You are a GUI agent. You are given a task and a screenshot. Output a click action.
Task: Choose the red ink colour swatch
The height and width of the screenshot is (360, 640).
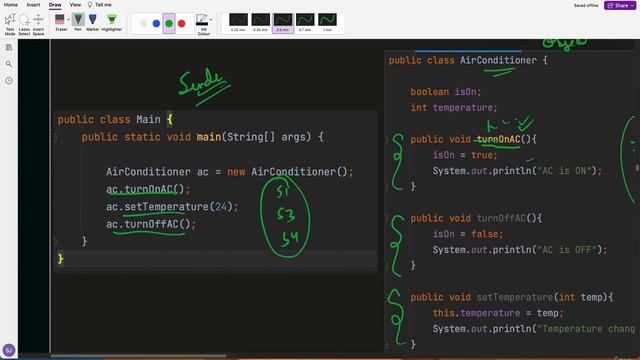coord(182,24)
